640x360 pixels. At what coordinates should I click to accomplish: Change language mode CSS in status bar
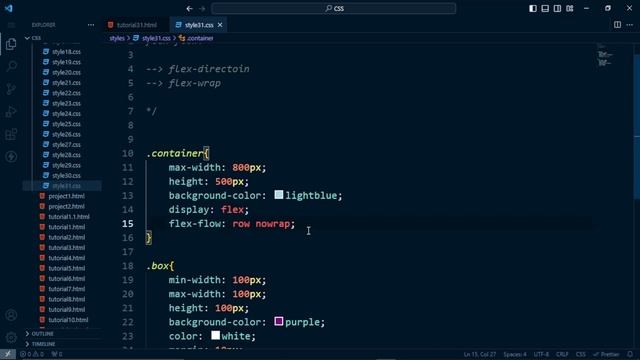(580, 354)
